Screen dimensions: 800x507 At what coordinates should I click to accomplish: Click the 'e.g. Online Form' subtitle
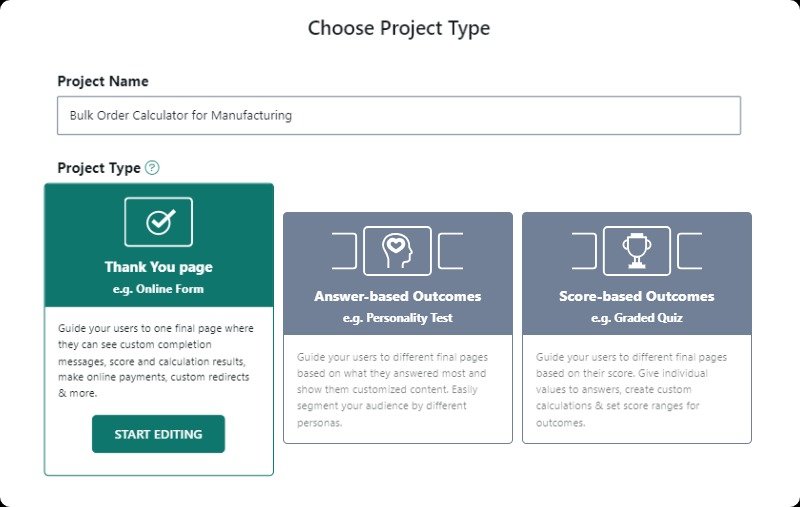(x=158, y=289)
